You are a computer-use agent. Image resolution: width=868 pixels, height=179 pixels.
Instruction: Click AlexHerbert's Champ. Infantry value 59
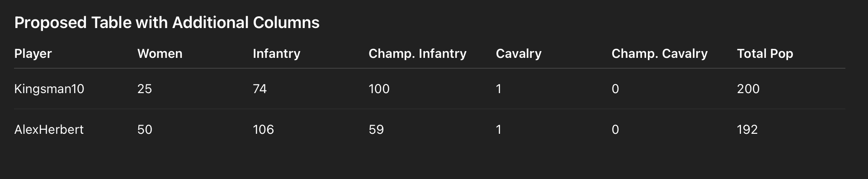coord(376,130)
